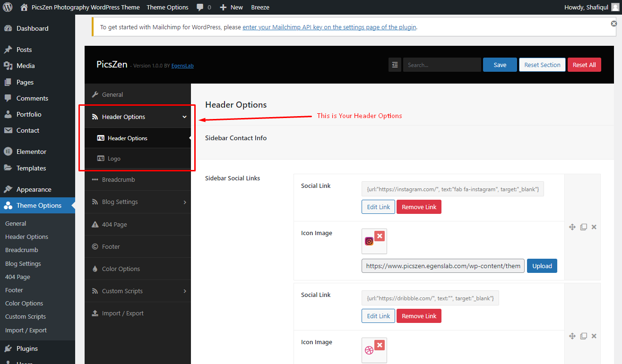Collapse the Header Options section chevron

point(184,117)
